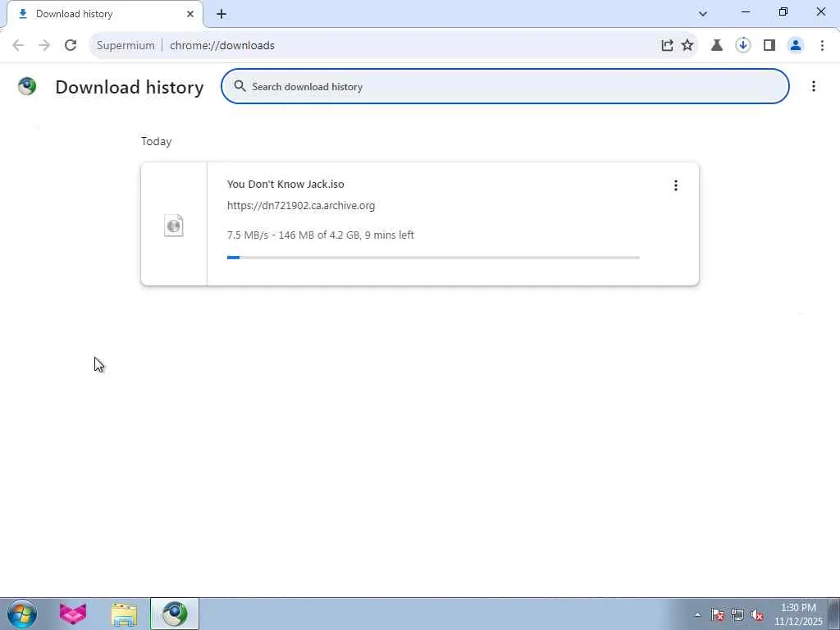
Task: Open the tab search chevron
Action: coord(703,14)
